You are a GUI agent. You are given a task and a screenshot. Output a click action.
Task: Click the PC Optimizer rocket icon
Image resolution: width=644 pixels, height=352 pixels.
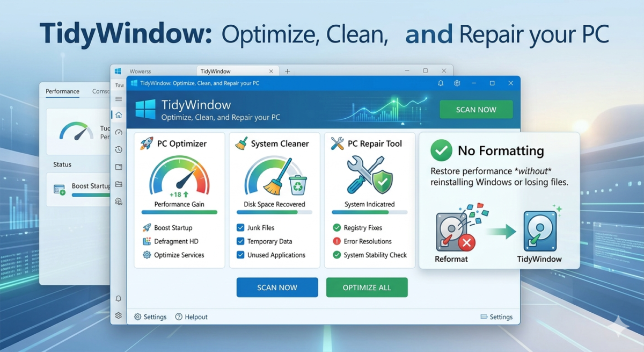click(x=146, y=143)
